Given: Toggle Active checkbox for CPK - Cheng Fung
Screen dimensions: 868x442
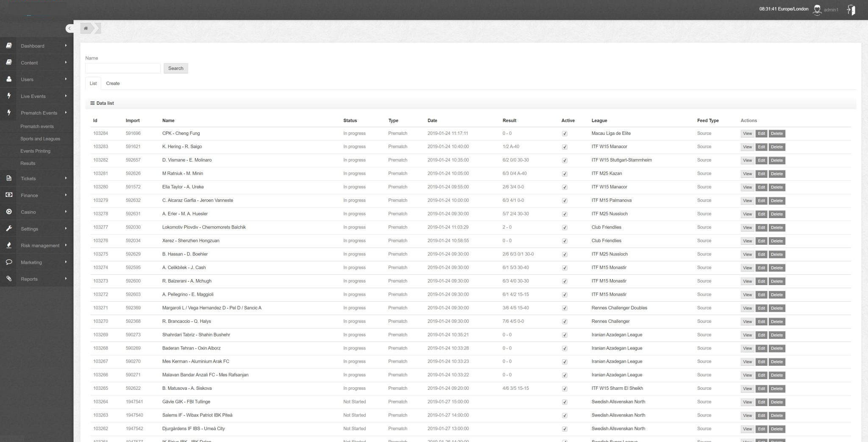Looking at the screenshot, I should click(x=565, y=134).
